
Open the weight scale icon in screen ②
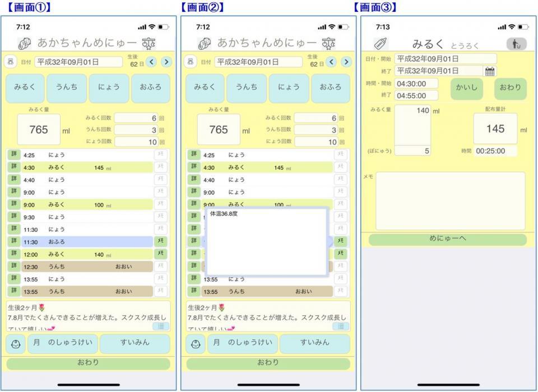pos(328,44)
